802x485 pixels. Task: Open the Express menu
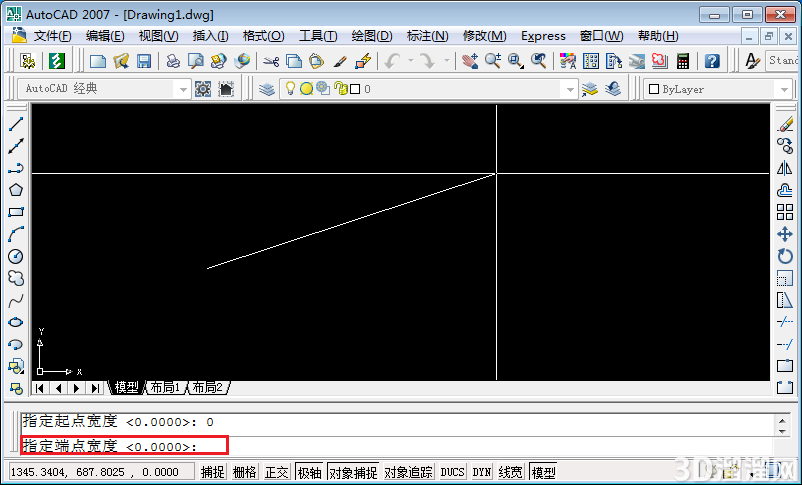pyautogui.click(x=543, y=36)
